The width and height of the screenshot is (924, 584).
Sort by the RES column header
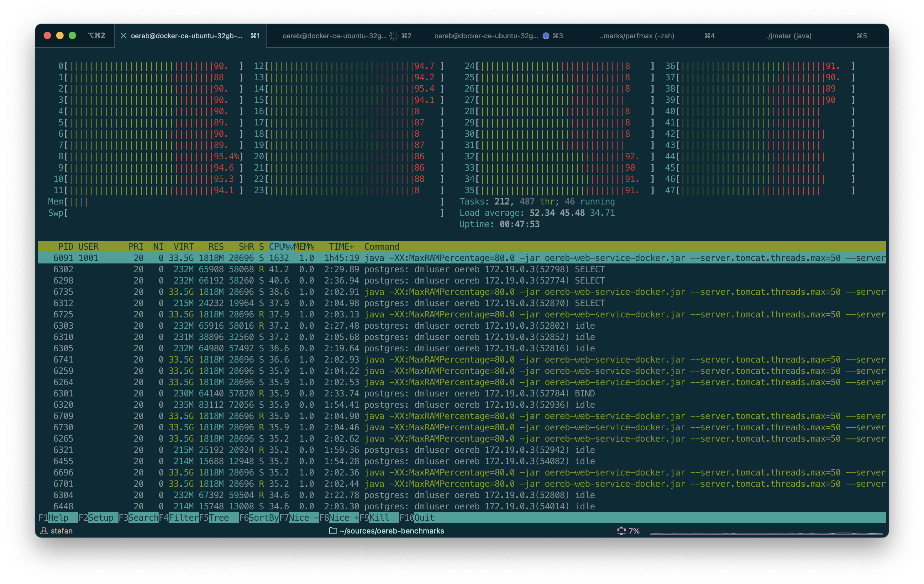216,247
